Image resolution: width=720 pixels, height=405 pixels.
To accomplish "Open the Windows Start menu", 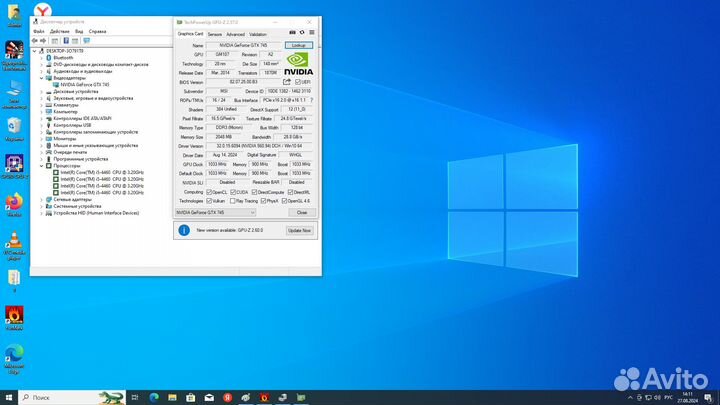I will [9, 397].
